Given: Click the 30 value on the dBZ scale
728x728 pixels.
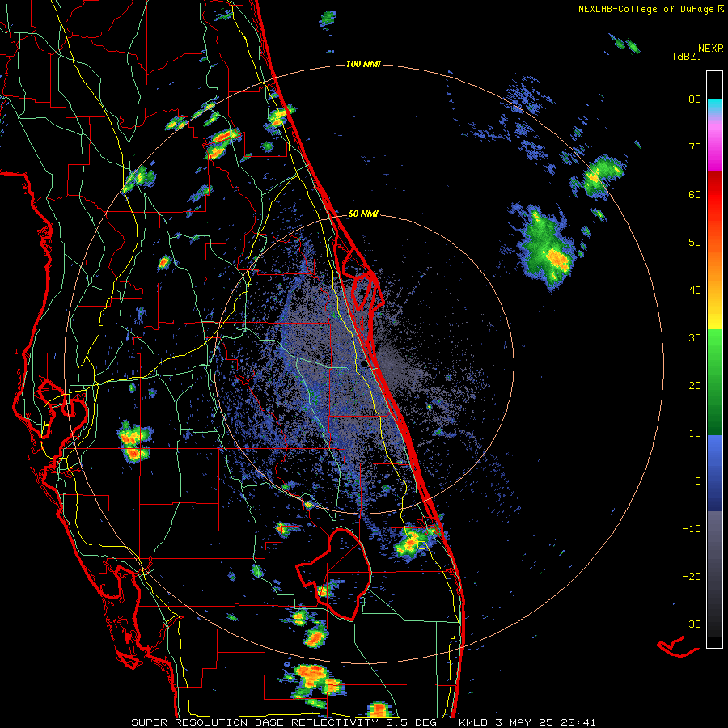Looking at the screenshot, I should [x=695, y=338].
